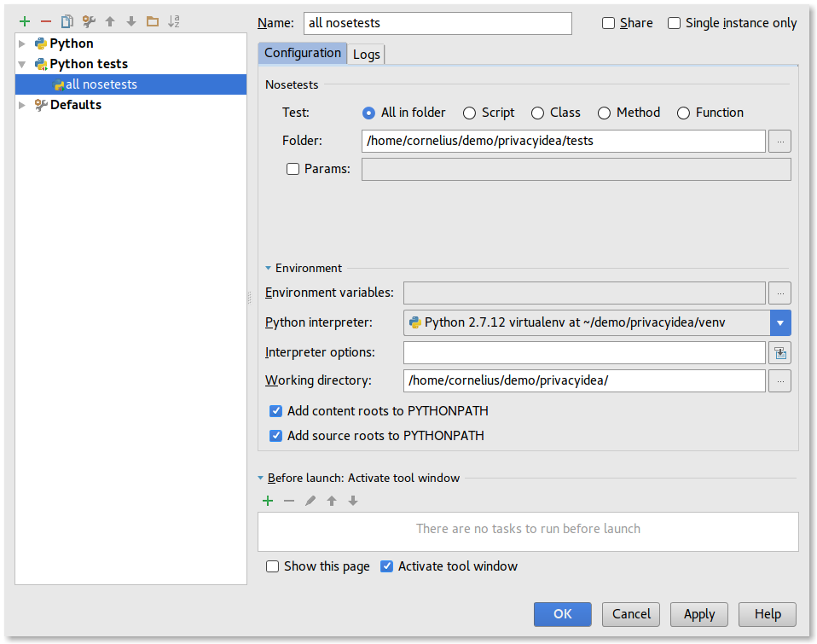The width and height of the screenshot is (817, 644).
Task: Move configuration down in the list
Action: (x=131, y=21)
